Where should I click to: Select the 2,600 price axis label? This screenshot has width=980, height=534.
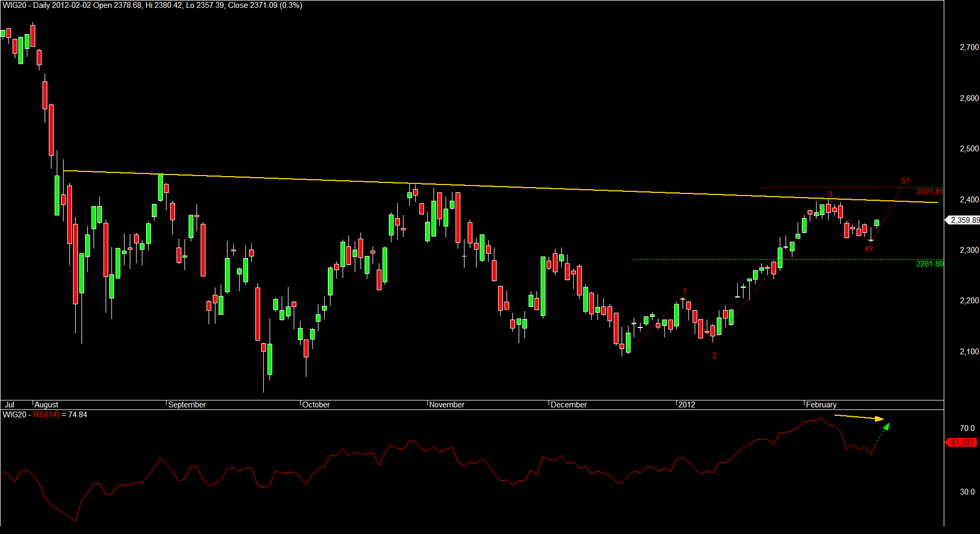pos(969,98)
